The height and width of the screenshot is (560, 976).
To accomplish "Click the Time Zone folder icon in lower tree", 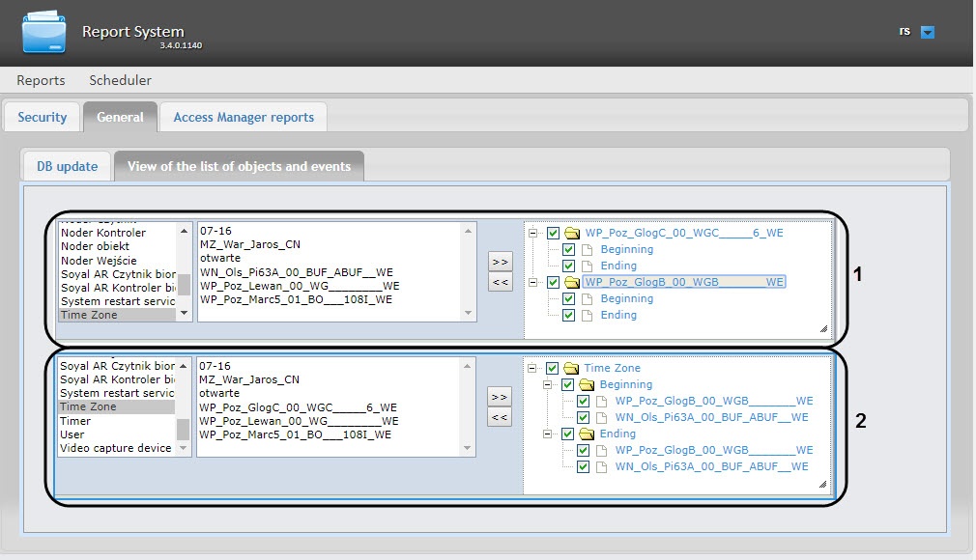I will tap(571, 368).
